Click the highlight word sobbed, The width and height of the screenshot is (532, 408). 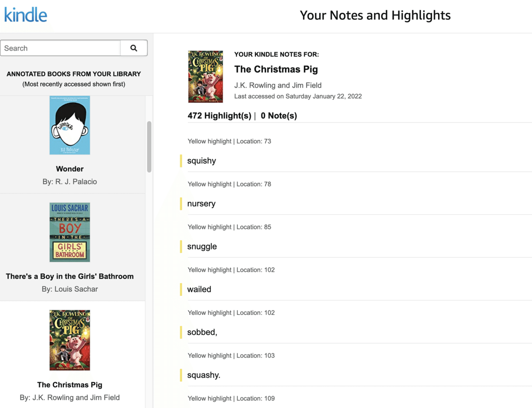(202, 332)
